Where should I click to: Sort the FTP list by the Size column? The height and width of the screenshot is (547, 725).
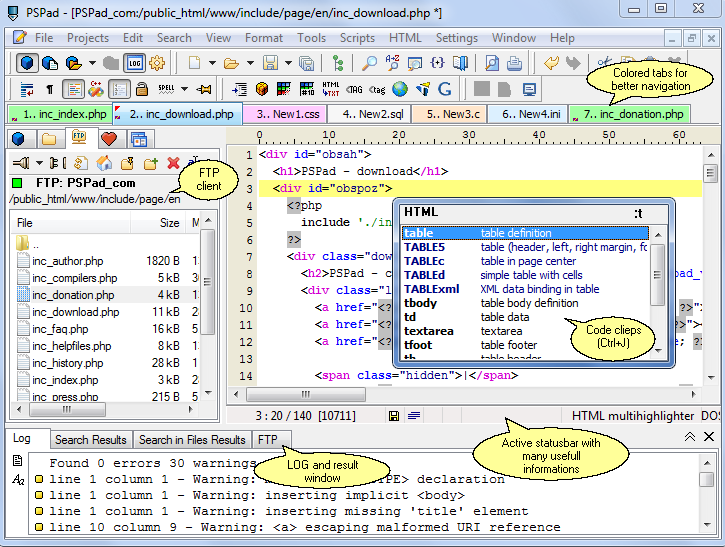tap(159, 223)
